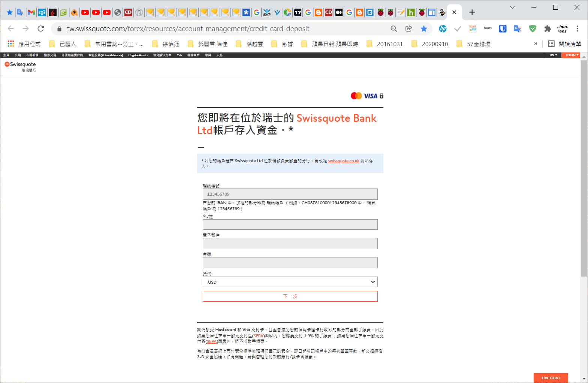The image size is (588, 383).
Task: Open the gray checkmark extension
Action: click(458, 28)
